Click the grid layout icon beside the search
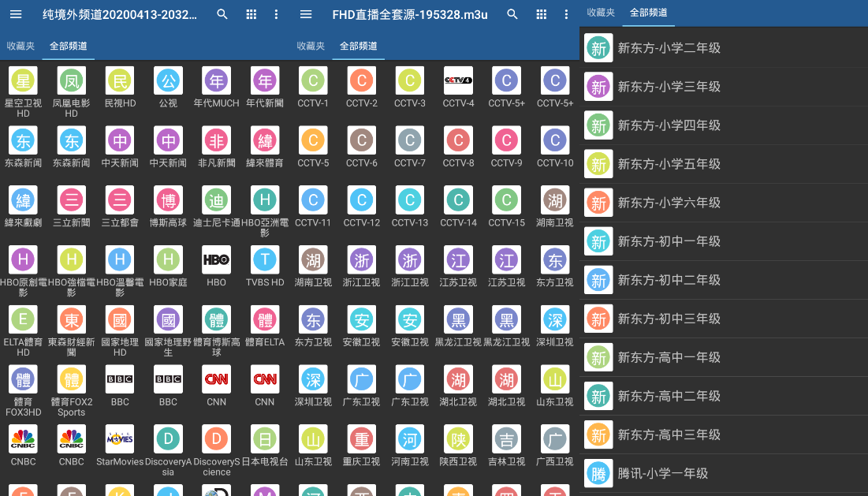This screenshot has height=496, width=868. (250, 14)
